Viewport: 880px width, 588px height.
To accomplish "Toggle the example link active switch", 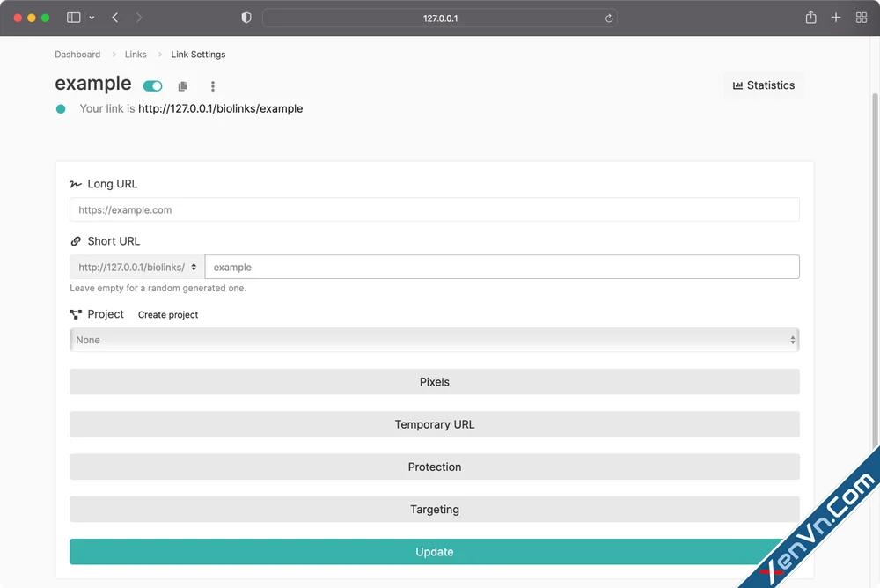I will coord(152,86).
